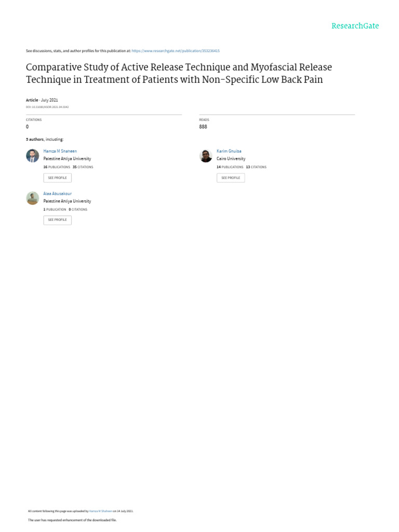Click Alaa Abusakour's 1 publication stat
This screenshot has height=532, width=399.
[x=55, y=209]
